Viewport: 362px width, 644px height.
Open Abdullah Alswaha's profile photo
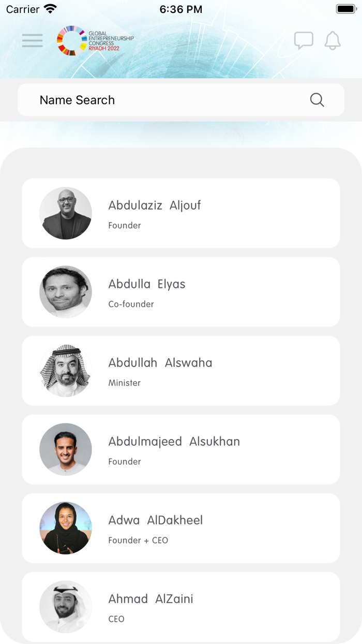[66, 371]
